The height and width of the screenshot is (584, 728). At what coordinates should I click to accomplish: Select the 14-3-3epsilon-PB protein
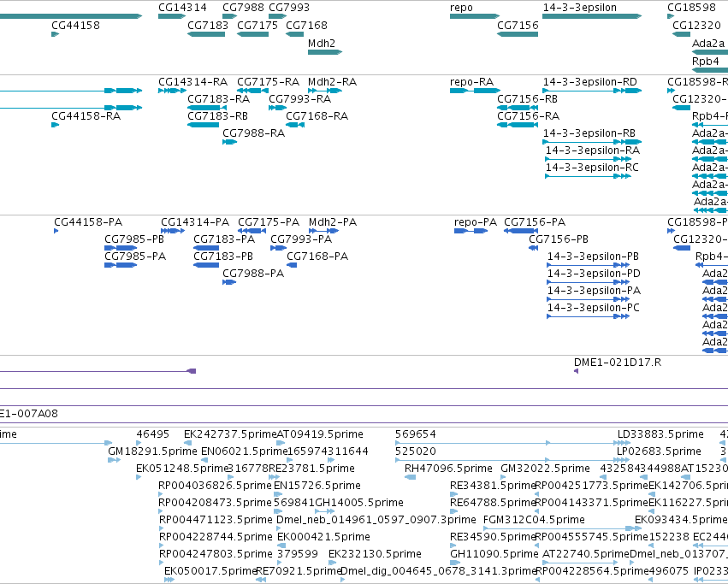click(589, 265)
